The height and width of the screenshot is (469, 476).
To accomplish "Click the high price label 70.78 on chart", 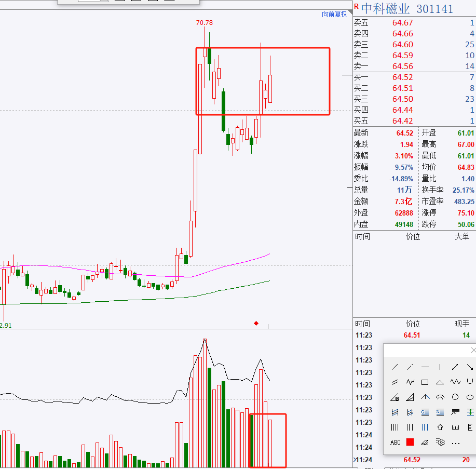I will (x=205, y=23).
